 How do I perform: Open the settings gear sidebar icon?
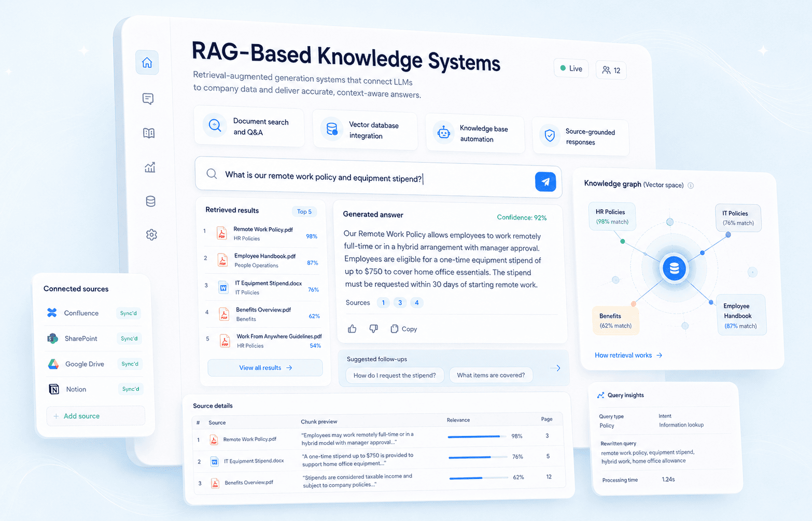(x=151, y=235)
